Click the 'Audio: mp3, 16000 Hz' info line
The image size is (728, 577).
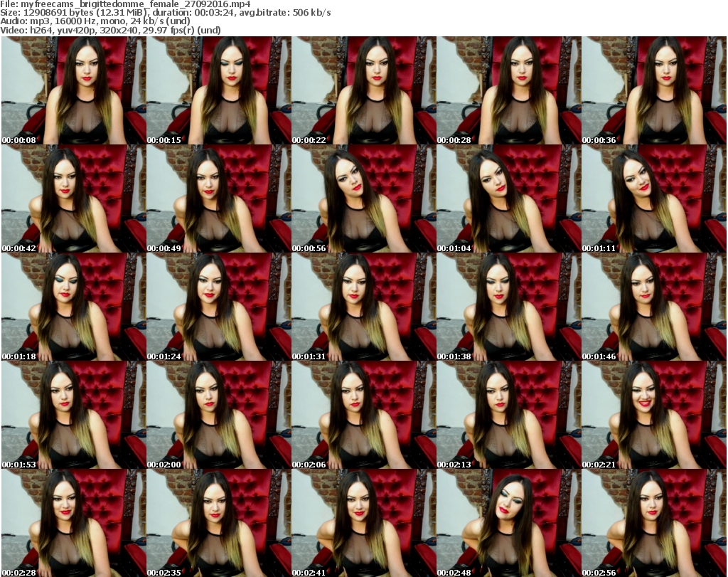[x=95, y=21]
